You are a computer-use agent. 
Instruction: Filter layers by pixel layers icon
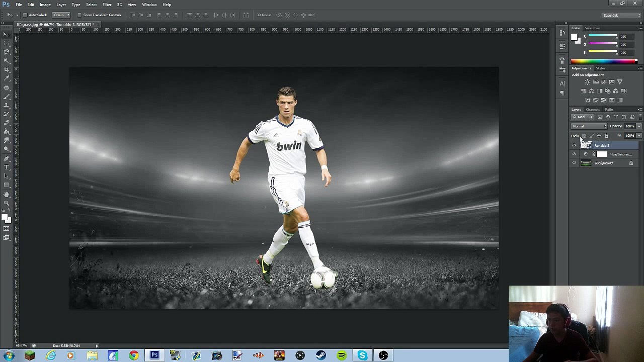(600, 117)
